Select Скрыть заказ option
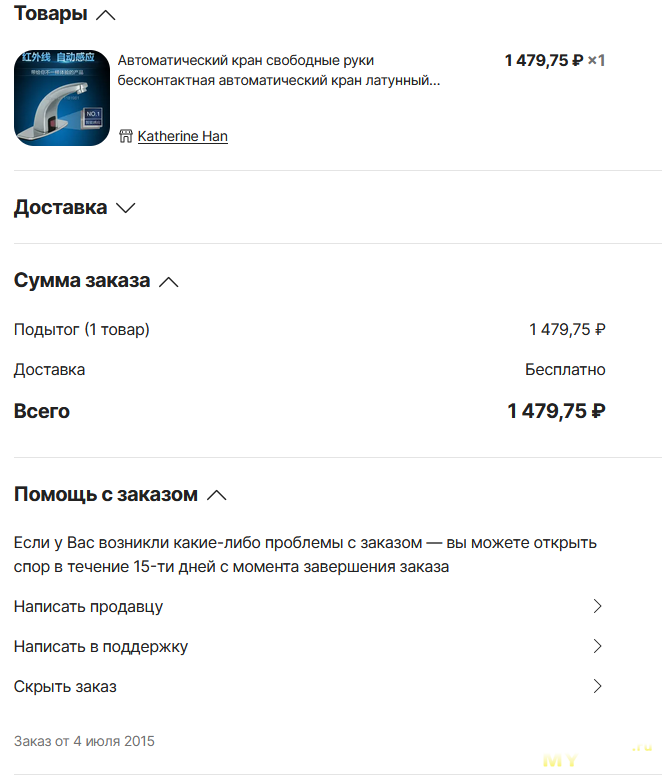Screen dimensions: 662x777 (309, 687)
